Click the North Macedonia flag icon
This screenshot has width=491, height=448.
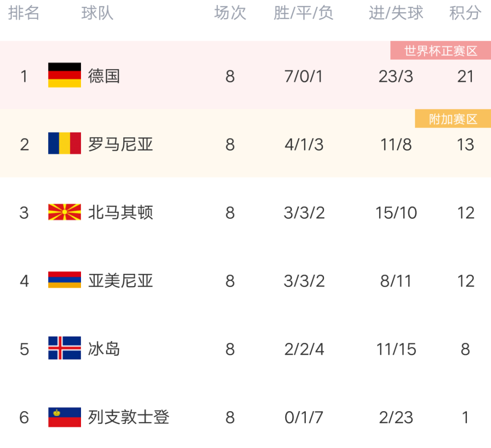[64, 212]
